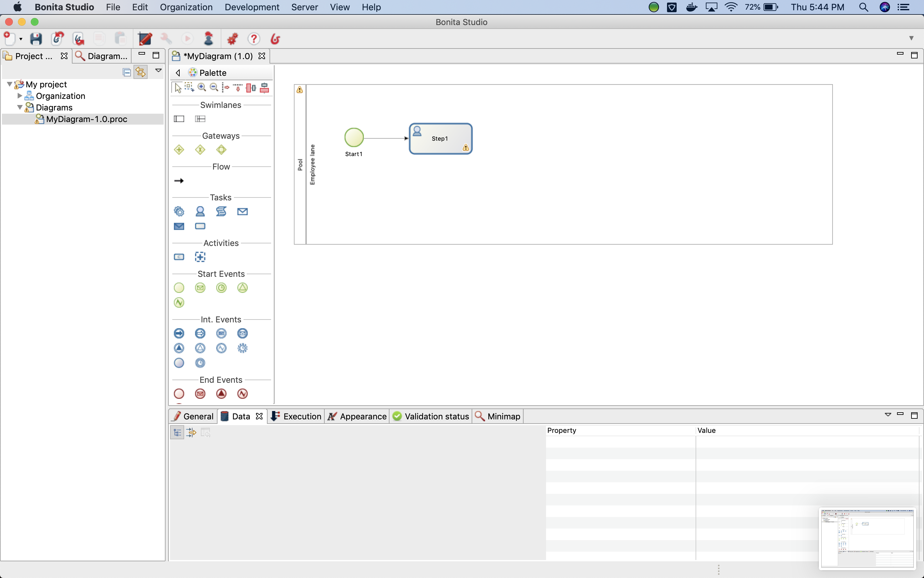
Task: Toggle Link with Editor in Project explorer
Action: pyautogui.click(x=141, y=72)
